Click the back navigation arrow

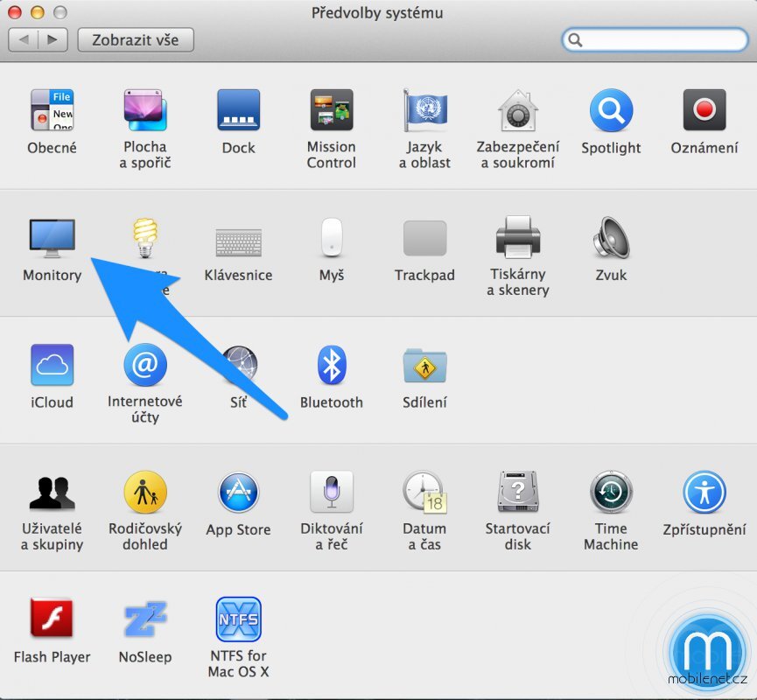pos(25,39)
